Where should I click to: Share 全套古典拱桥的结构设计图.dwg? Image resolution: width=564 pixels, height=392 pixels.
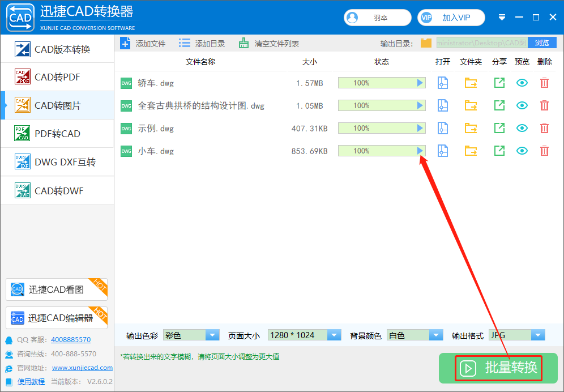(499, 105)
